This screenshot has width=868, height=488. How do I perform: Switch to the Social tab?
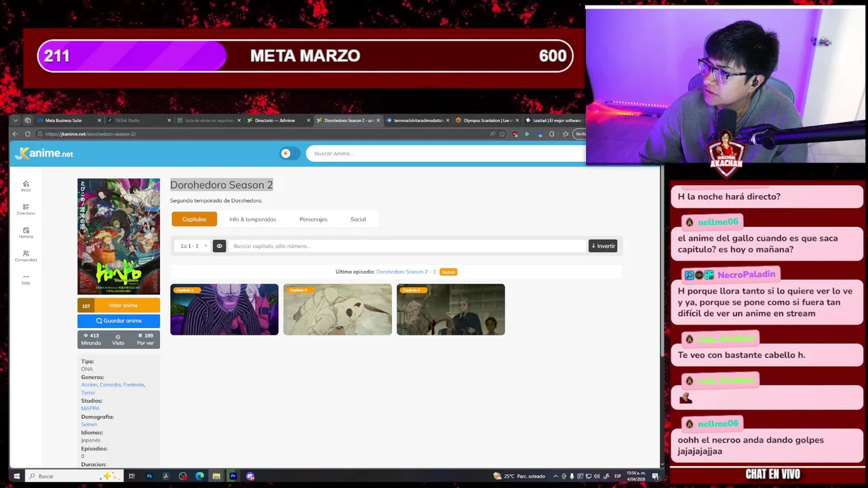358,219
